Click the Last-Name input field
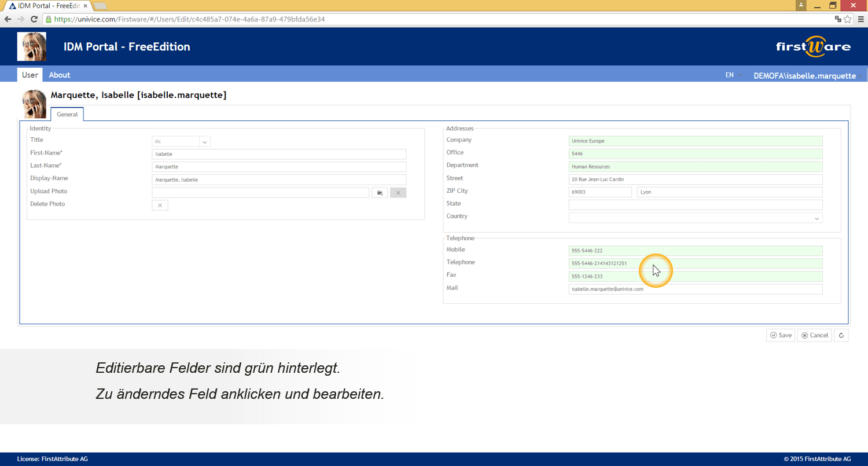The image size is (868, 466). point(279,167)
